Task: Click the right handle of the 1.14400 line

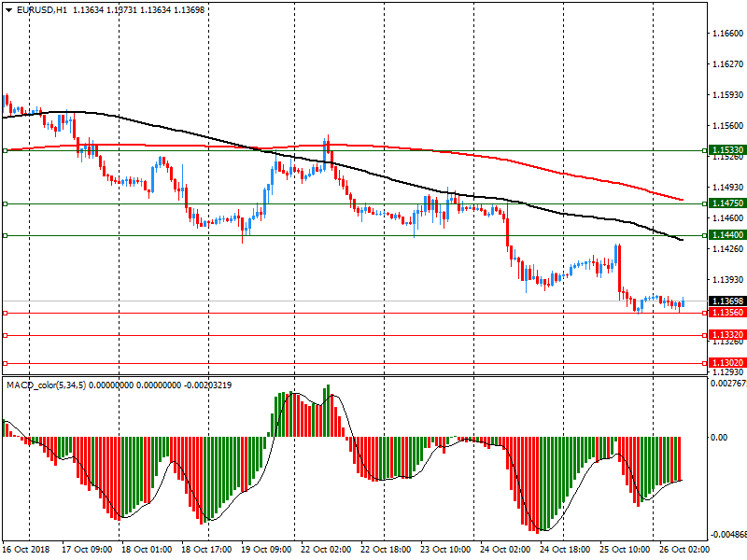Action: pos(705,235)
